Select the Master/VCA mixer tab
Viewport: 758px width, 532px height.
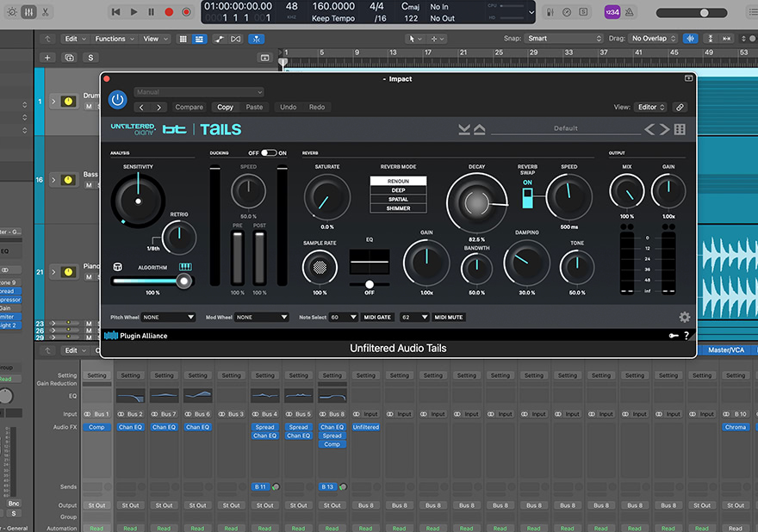pos(726,350)
